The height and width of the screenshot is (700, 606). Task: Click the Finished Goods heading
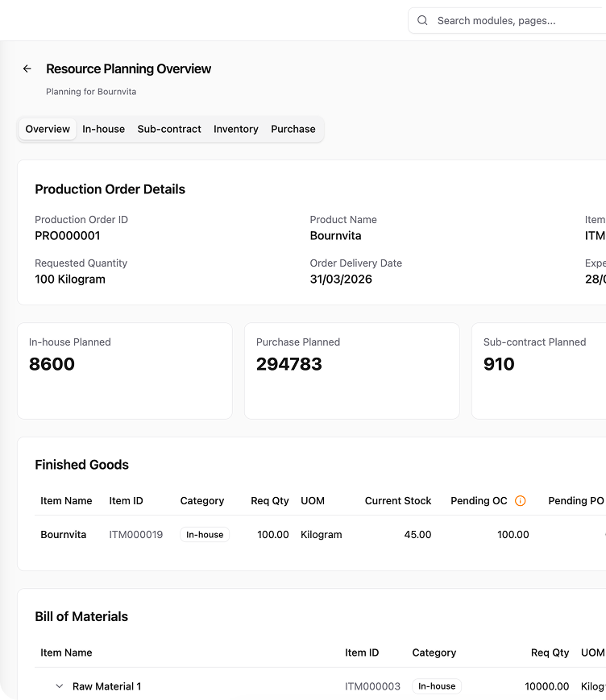(x=81, y=465)
